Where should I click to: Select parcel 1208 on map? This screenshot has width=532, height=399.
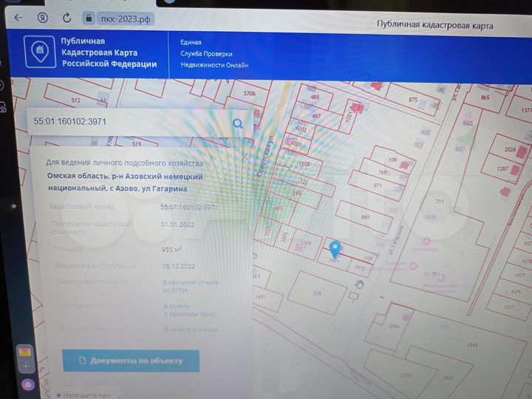point(304,164)
